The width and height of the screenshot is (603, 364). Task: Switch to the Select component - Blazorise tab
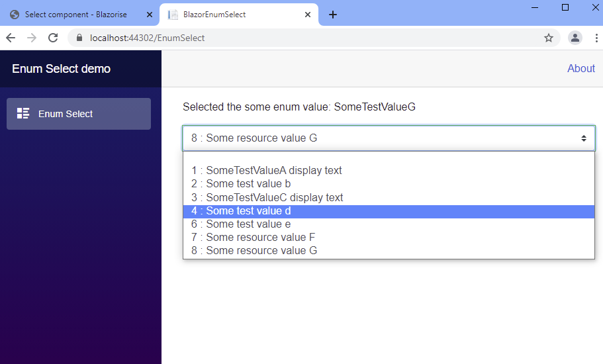[79, 15]
